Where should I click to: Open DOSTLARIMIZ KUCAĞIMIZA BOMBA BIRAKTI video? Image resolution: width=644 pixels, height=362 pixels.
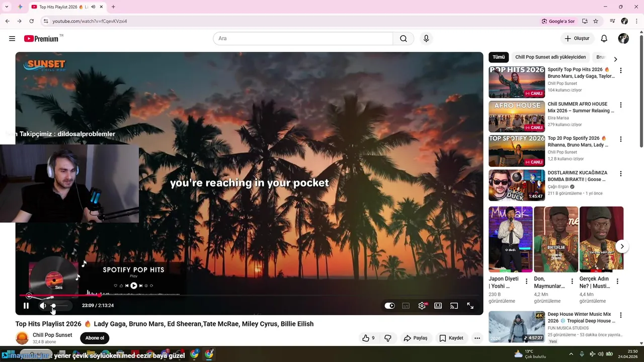coord(517,185)
